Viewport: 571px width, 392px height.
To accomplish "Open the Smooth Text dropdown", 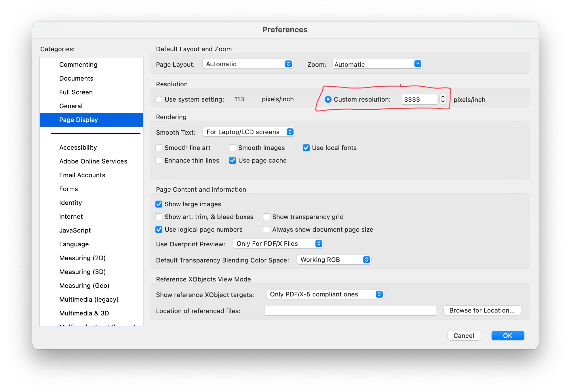I will 249,132.
